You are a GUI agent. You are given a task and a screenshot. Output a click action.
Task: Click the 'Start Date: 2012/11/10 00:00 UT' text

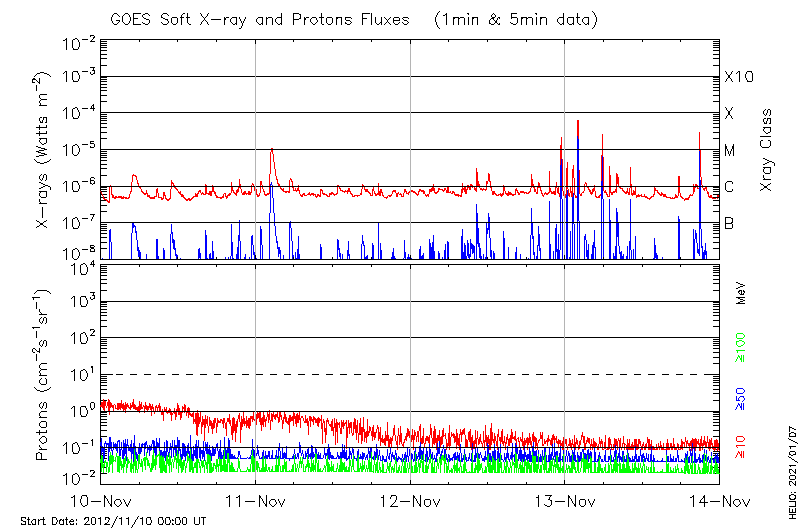[113, 521]
